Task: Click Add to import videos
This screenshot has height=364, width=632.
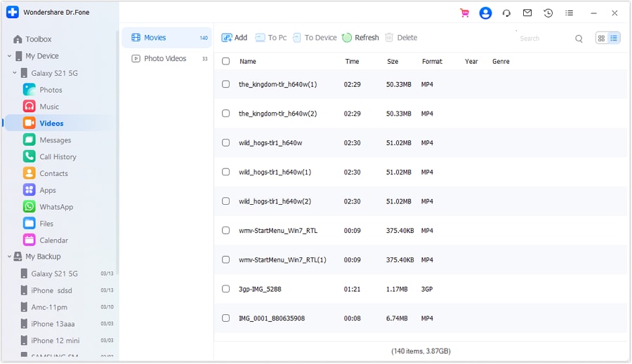Action: pos(234,38)
